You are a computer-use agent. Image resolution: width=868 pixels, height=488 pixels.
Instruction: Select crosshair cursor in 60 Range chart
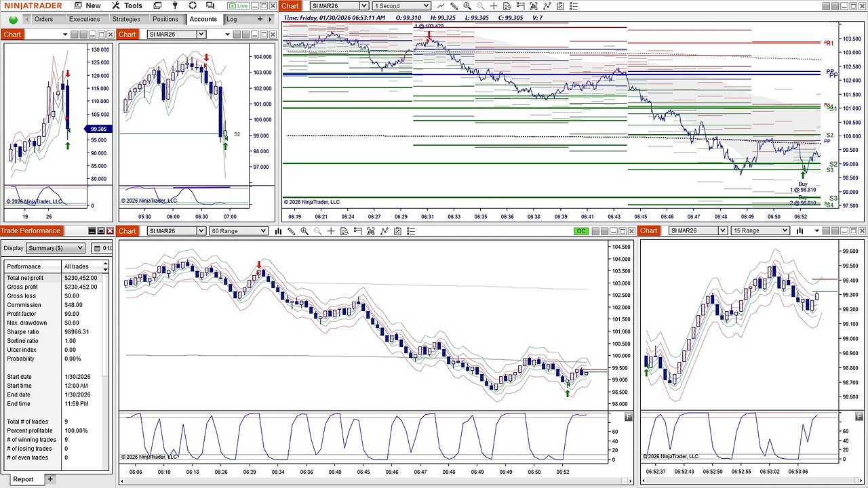tap(331, 231)
